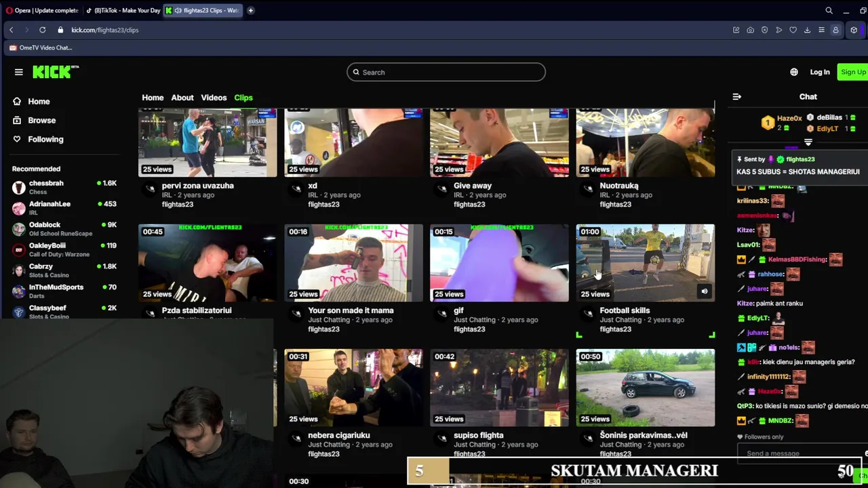Open the Clips tab

click(243, 98)
